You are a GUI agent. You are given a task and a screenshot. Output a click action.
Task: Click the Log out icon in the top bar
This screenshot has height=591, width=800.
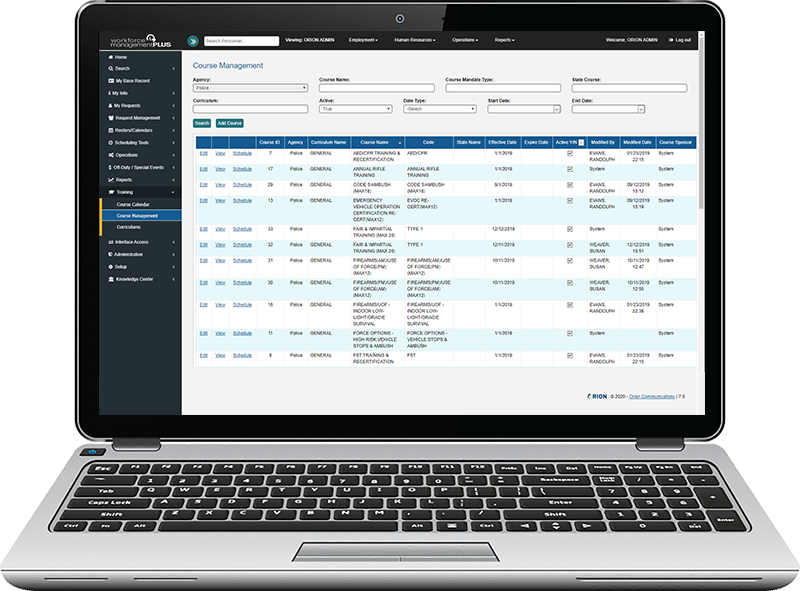(671, 40)
